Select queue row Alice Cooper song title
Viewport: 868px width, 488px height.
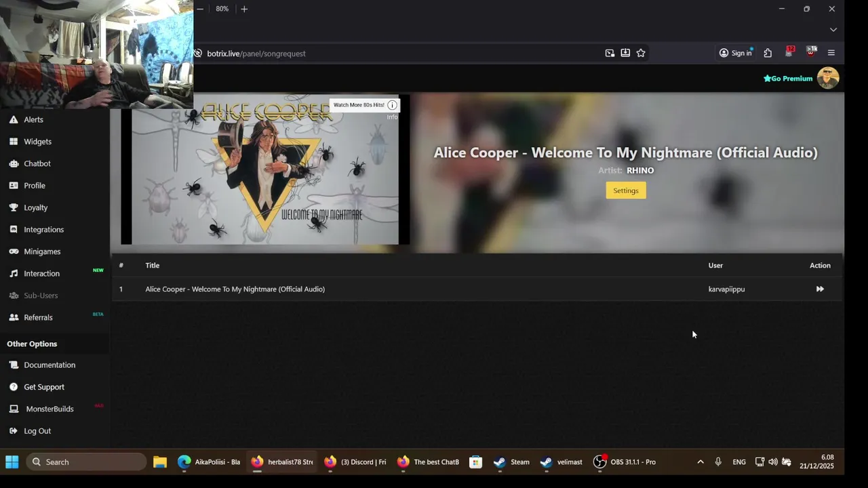(x=235, y=289)
